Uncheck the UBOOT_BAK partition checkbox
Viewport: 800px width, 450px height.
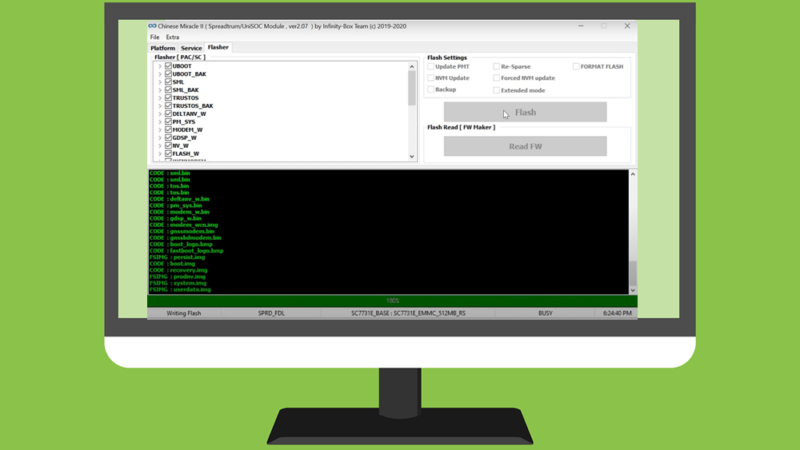tap(168, 74)
